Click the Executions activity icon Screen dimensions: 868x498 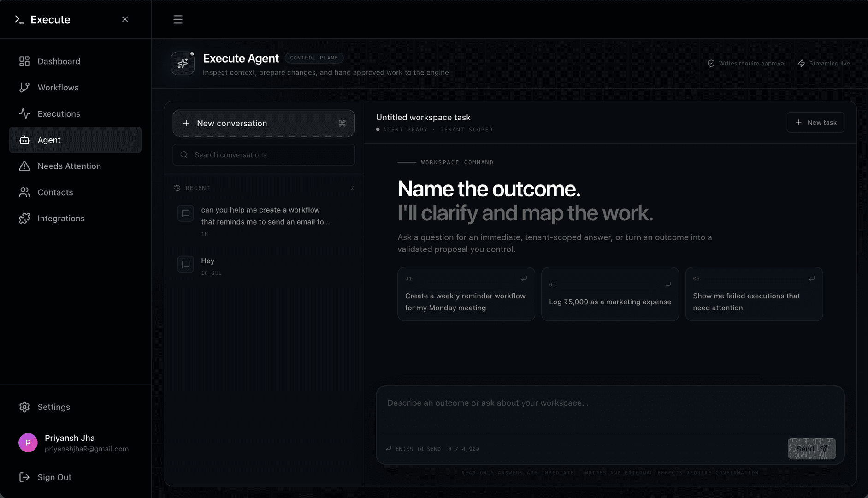click(24, 114)
